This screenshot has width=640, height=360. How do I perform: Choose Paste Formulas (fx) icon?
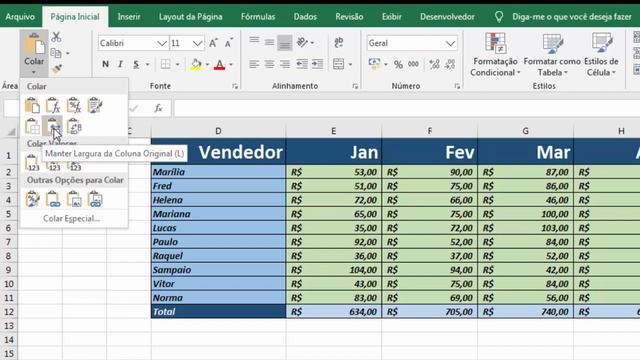pyautogui.click(x=53, y=106)
